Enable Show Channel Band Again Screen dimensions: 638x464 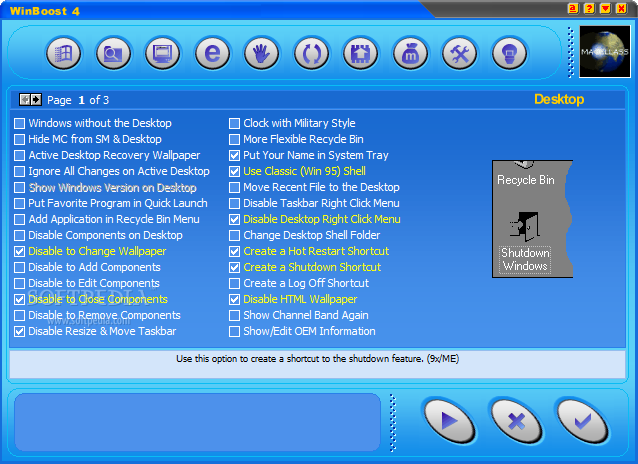pos(234,315)
